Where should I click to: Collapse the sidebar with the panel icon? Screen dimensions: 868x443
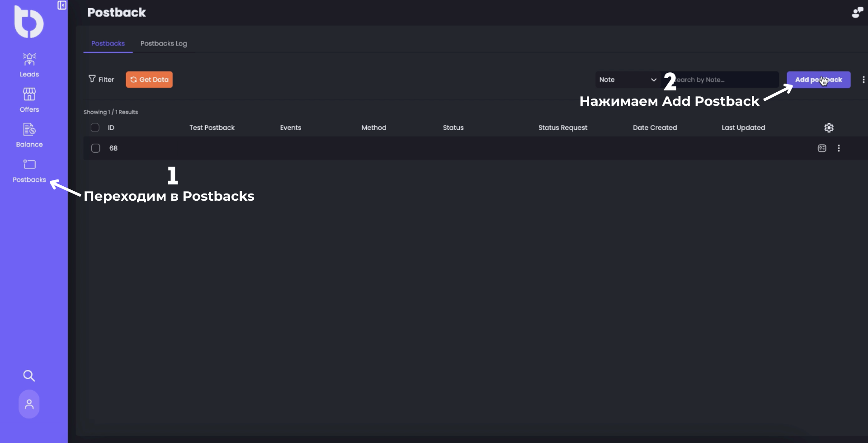tap(62, 5)
